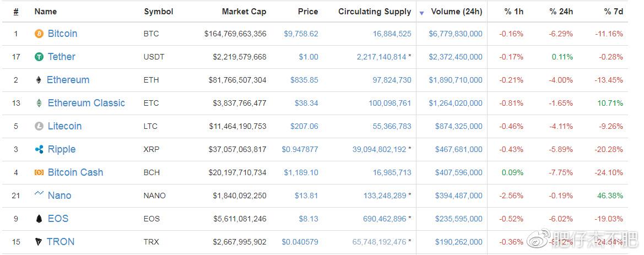Click the grey Litecoin logo icon
Viewport: 644px width, 255px height.
(x=39, y=126)
